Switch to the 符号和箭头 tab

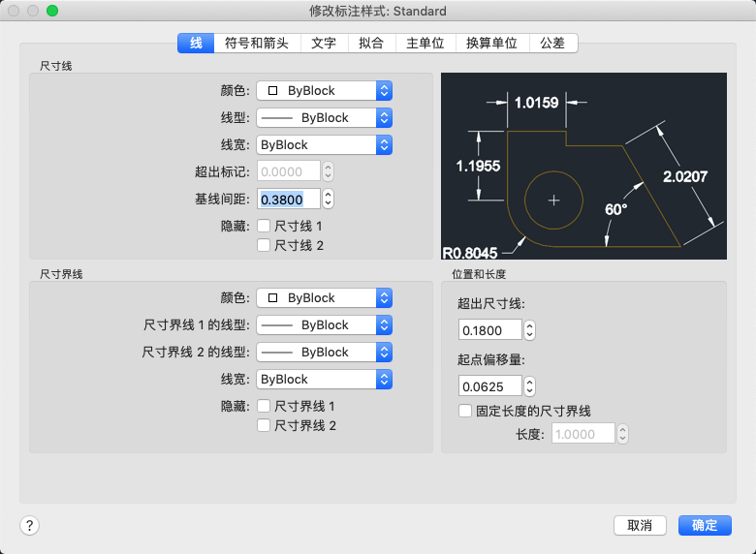point(257,44)
